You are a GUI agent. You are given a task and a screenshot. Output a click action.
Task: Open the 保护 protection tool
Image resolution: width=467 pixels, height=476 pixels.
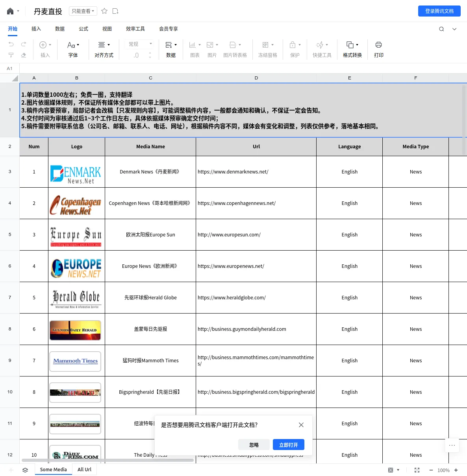click(295, 50)
